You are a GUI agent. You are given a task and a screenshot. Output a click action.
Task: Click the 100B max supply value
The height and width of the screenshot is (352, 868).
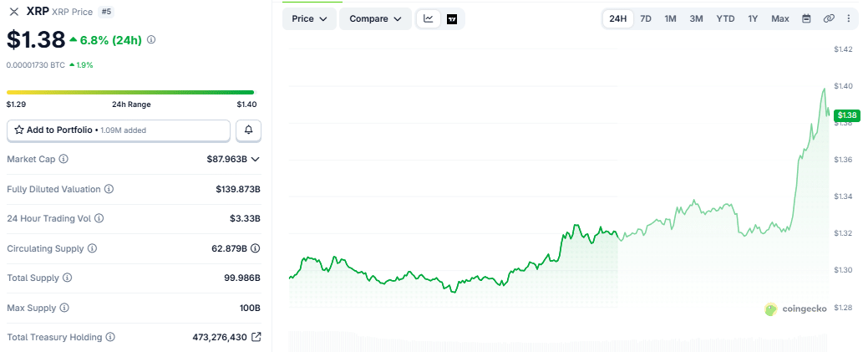[251, 307]
